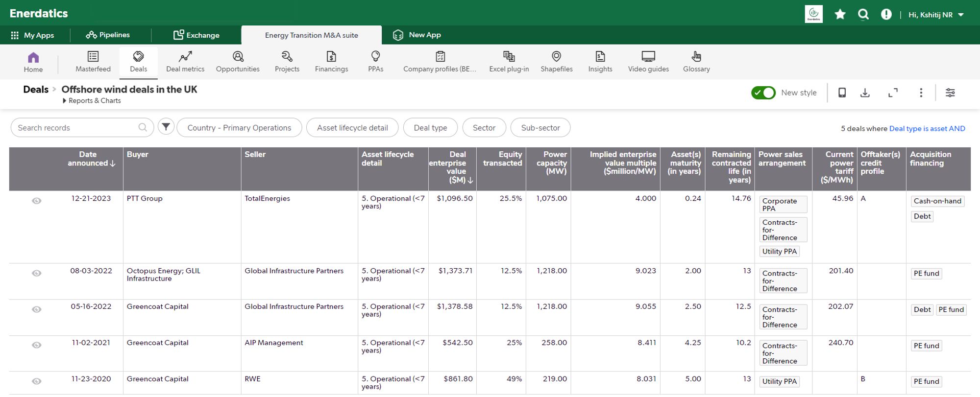This screenshot has height=397, width=980.
Task: Toggle eye icon for Octopus Energy row
Action: (36, 273)
